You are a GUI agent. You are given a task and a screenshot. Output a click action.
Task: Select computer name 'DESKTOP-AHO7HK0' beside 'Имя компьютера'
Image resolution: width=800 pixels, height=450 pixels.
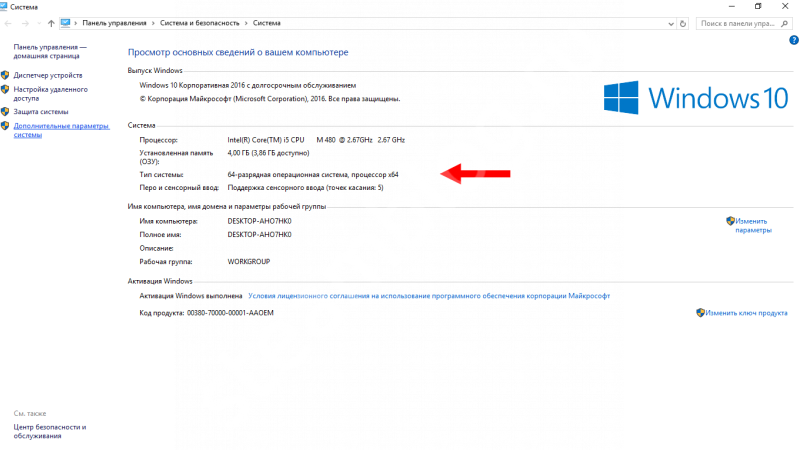click(x=259, y=221)
